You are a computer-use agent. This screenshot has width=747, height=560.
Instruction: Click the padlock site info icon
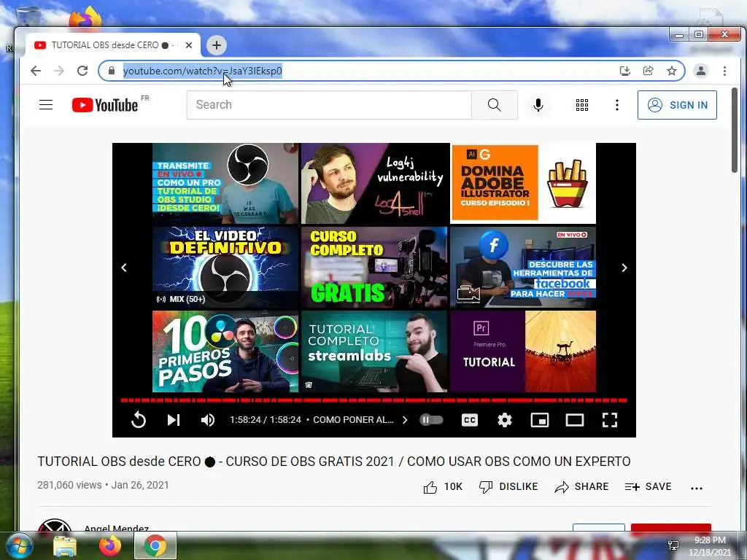(x=112, y=71)
